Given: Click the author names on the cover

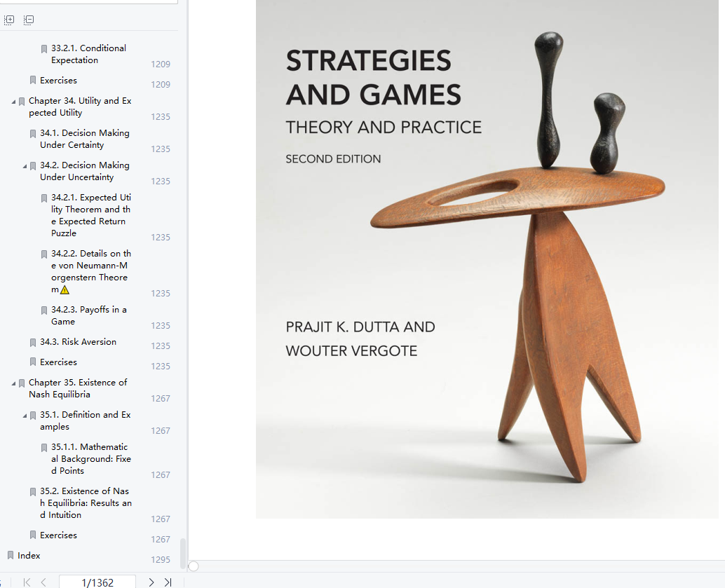Looking at the screenshot, I should point(360,339).
